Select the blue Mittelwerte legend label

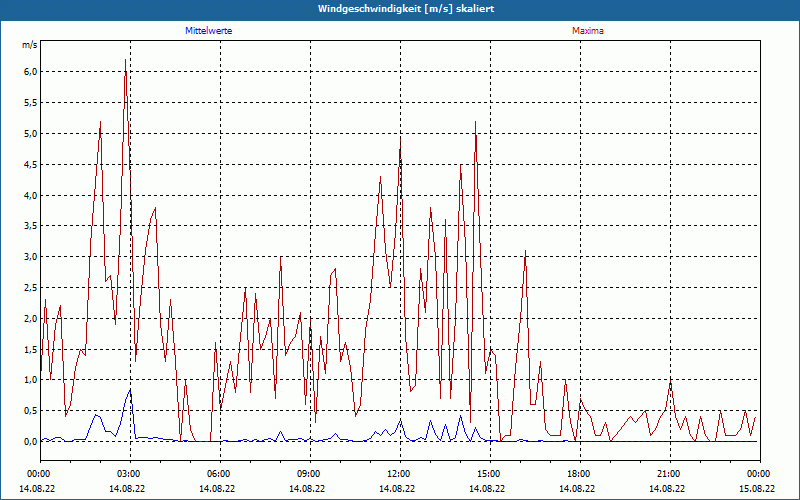(x=209, y=31)
